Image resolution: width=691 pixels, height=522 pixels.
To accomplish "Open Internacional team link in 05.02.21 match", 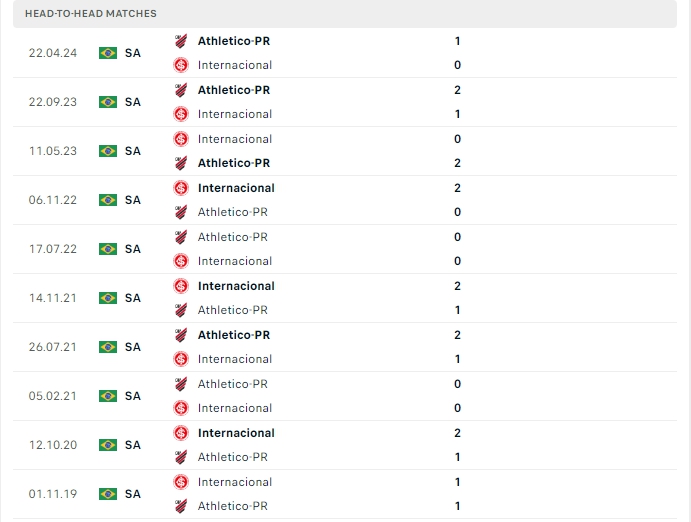I will pos(235,408).
